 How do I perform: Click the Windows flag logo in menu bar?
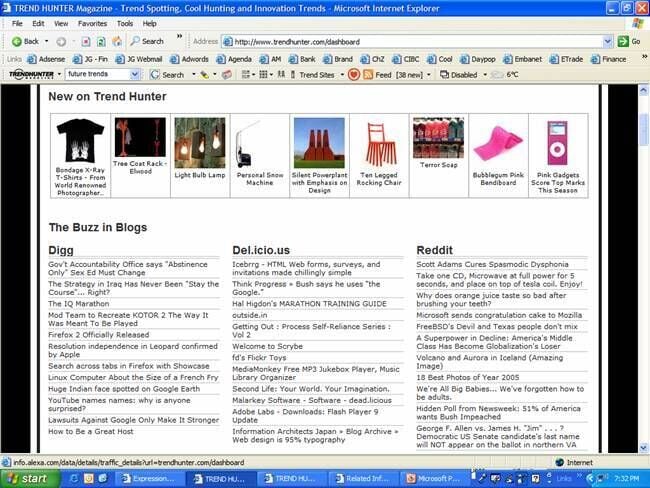(x=638, y=22)
